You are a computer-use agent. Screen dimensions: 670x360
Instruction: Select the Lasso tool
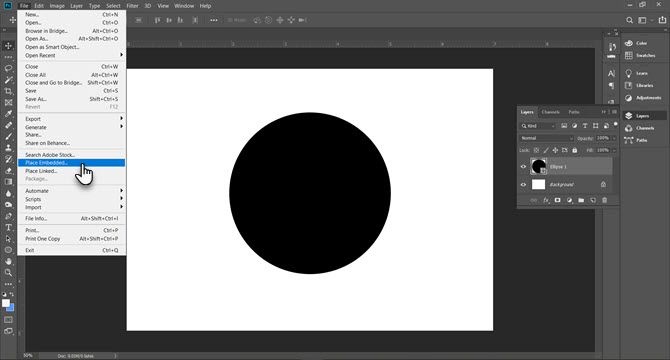click(x=8, y=68)
